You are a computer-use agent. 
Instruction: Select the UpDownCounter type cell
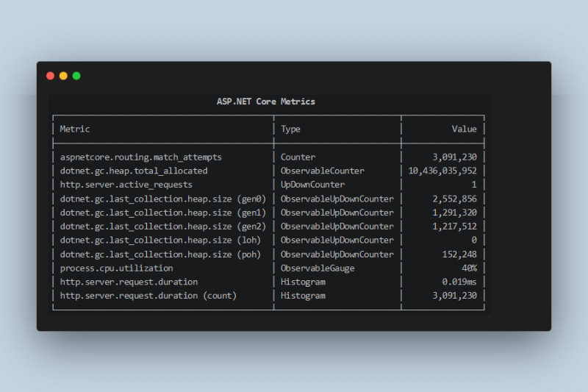pyautogui.click(x=312, y=185)
